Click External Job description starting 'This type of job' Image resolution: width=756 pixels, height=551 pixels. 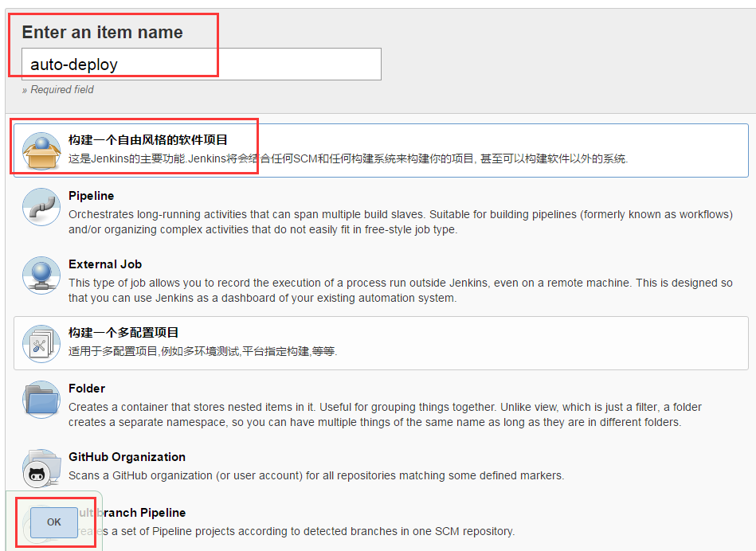coord(401,290)
